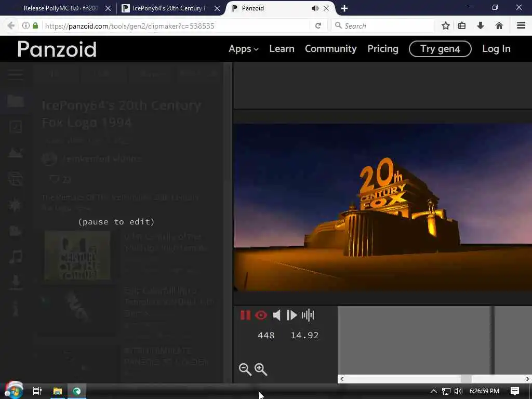Select the download icon in Panzoid sidebar

click(16, 282)
